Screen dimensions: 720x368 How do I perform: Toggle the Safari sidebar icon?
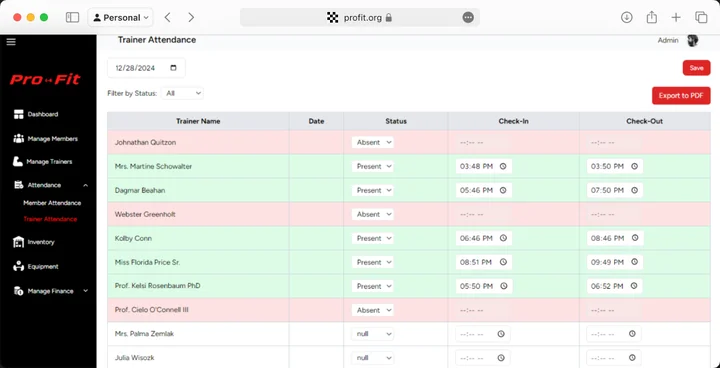pos(73,17)
